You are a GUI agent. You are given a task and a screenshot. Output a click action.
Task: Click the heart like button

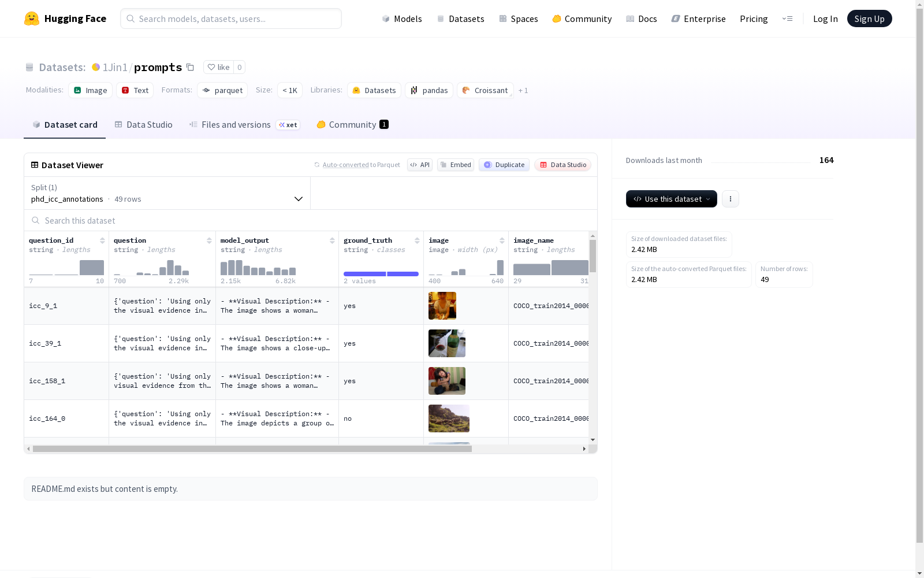pyautogui.click(x=218, y=67)
